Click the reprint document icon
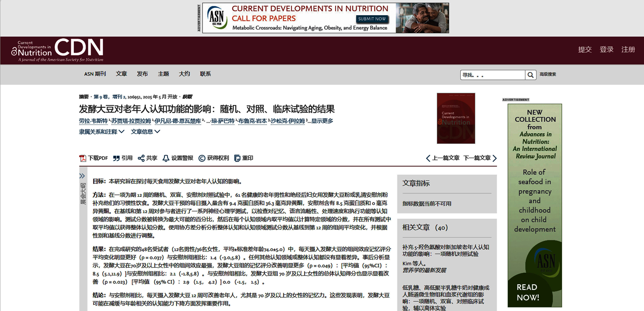The height and width of the screenshot is (311, 644). coord(237,158)
